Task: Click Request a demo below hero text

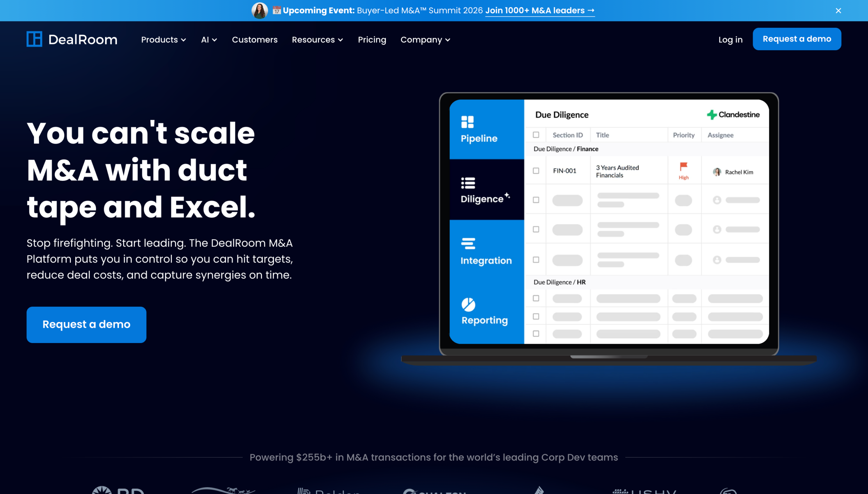Action: pyautogui.click(x=86, y=324)
